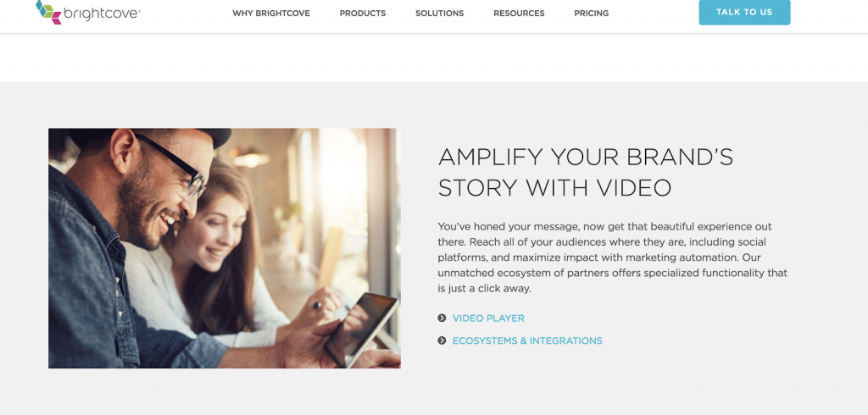
Task: Click the photo of couple with tablet
Action: point(224,248)
